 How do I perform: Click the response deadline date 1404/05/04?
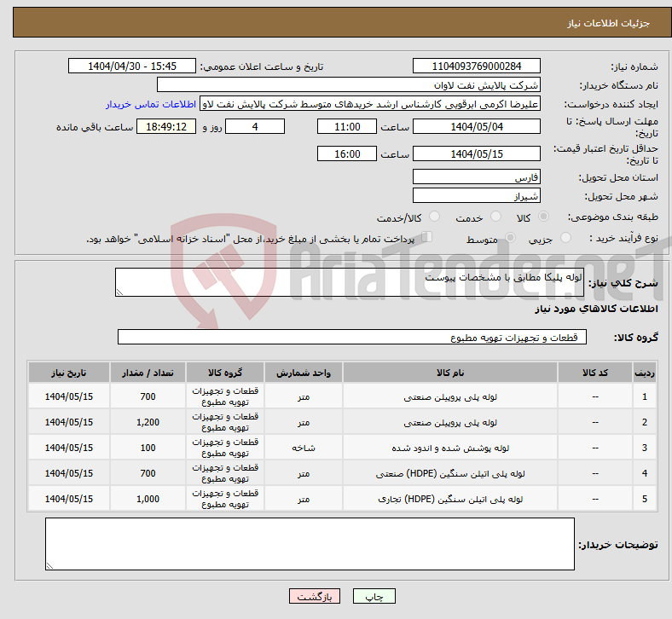click(x=476, y=127)
